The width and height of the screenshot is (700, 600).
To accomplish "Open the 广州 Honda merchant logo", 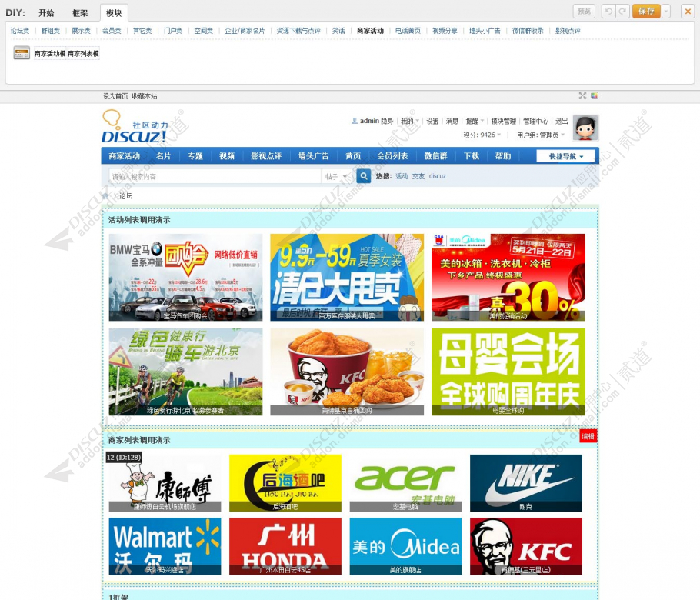I will [285, 546].
